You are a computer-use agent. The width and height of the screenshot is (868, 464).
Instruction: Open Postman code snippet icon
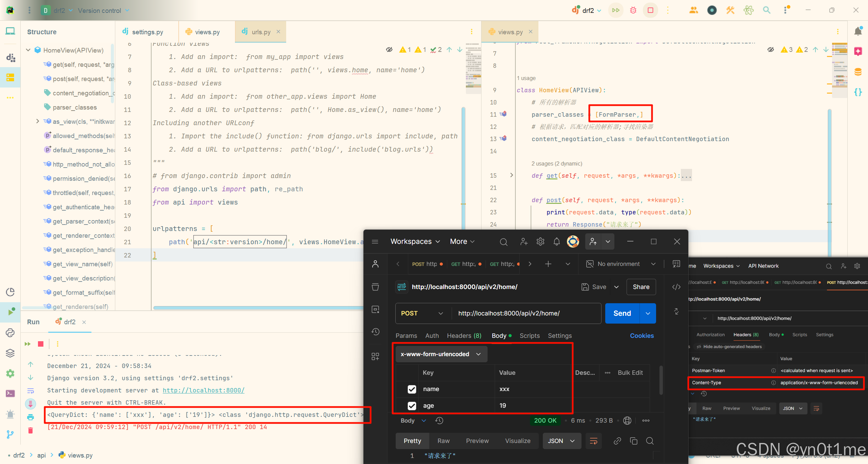pyautogui.click(x=676, y=287)
